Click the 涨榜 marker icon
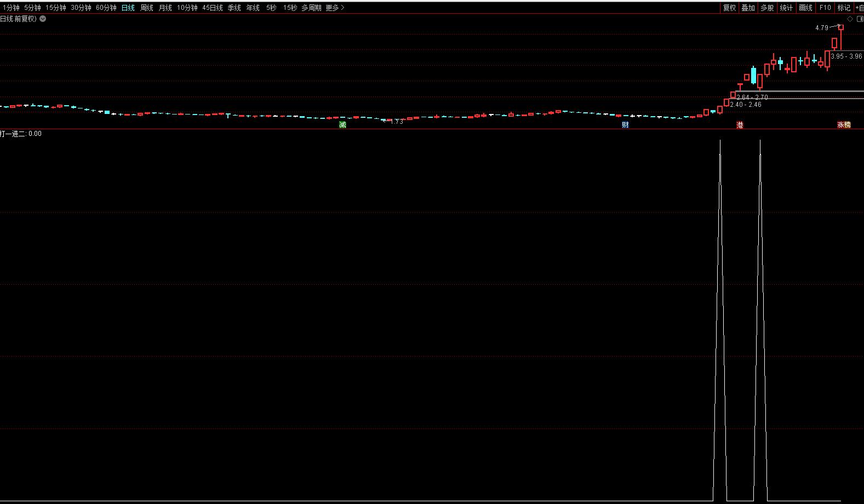864x504 pixels. click(x=844, y=125)
